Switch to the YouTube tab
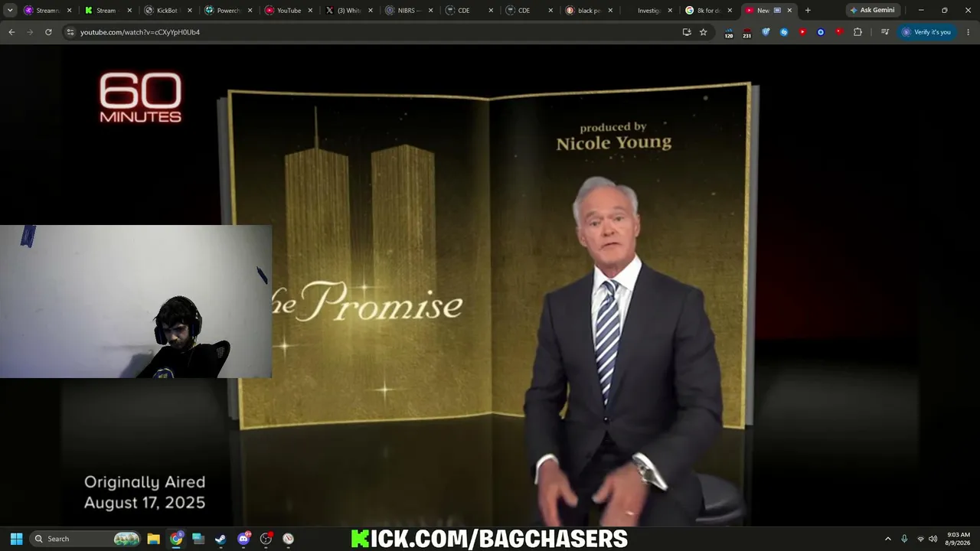The width and height of the screenshot is (980, 551). [289, 11]
